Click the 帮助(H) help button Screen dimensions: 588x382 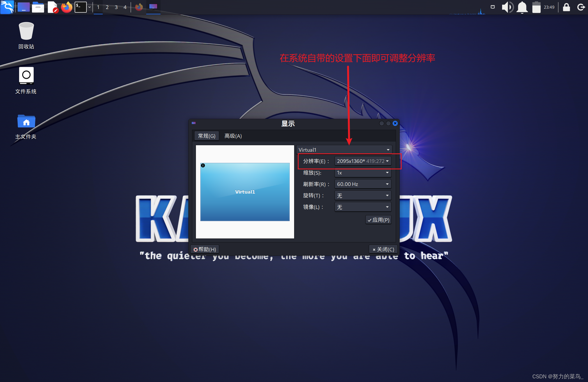(205, 249)
